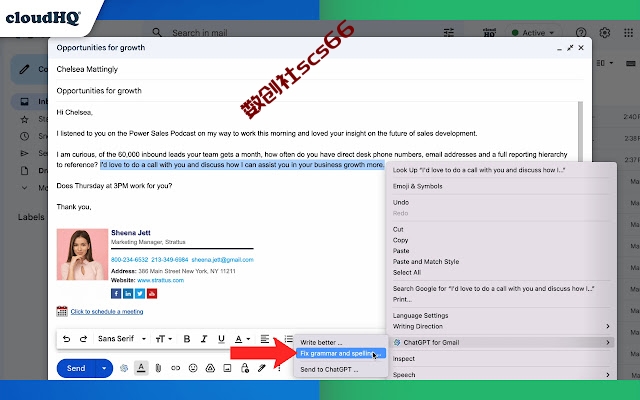This screenshot has height=400, width=640.
Task: Open LinkedIn icon in signature
Action: pyautogui.click(x=128, y=293)
